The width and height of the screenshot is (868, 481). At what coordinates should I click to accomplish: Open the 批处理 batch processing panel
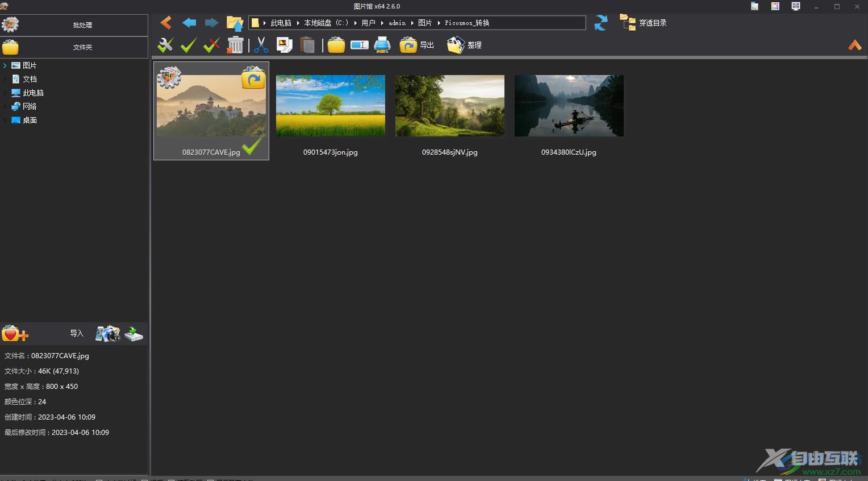pos(74,25)
